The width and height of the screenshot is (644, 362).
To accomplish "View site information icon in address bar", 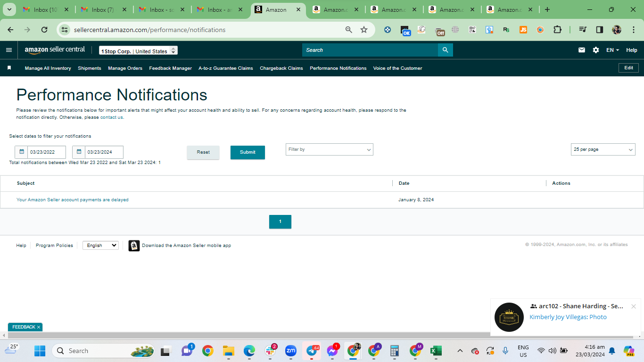I will pyautogui.click(x=65, y=30).
